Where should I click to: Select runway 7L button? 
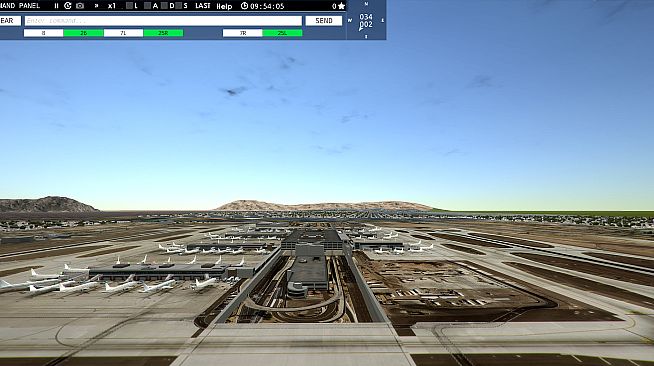(x=123, y=33)
